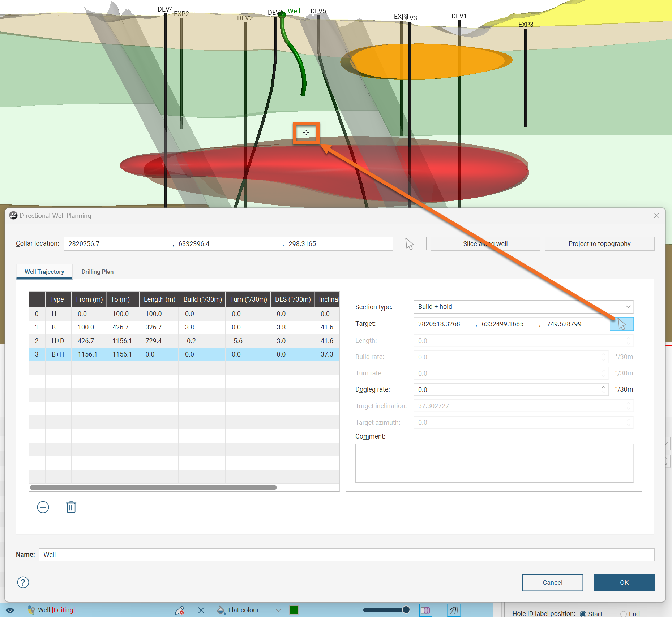Click the Name input field
This screenshot has height=617, width=672.
click(x=346, y=555)
